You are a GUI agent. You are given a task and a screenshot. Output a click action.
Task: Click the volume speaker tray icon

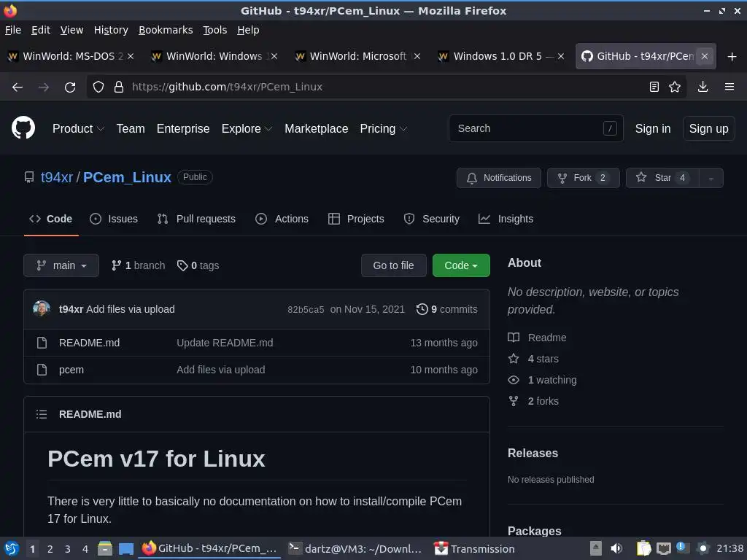coord(616,548)
